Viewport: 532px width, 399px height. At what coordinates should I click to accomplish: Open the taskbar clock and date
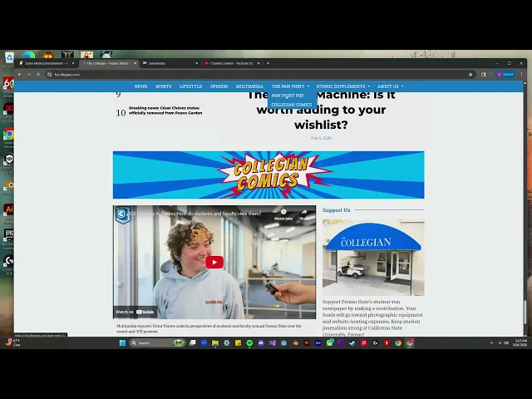pyautogui.click(x=520, y=342)
